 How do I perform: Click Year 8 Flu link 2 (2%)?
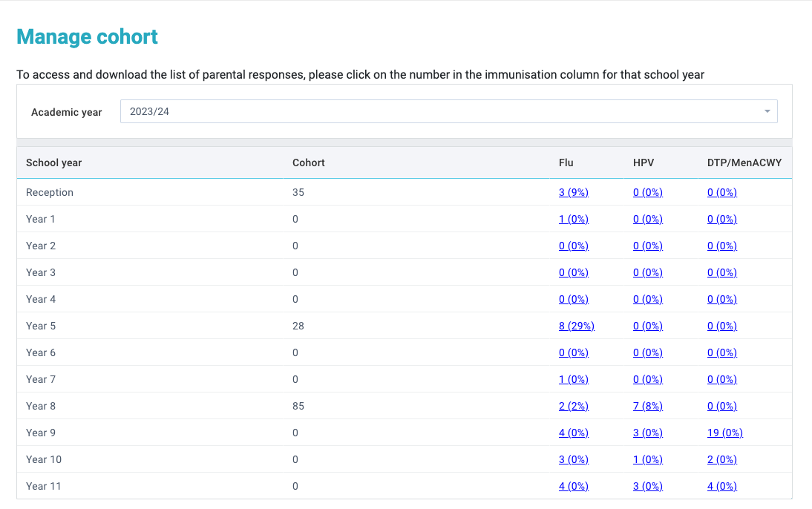coord(573,406)
